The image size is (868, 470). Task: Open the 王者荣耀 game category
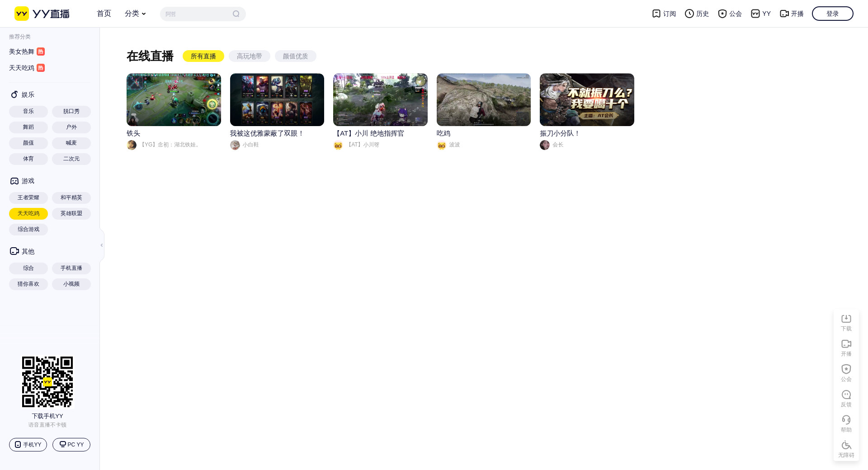pos(28,197)
